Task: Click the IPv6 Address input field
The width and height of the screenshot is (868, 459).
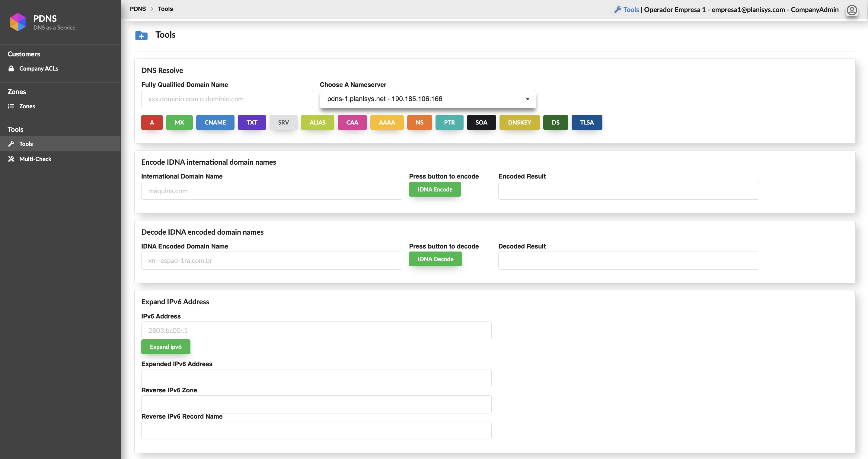Action: pyautogui.click(x=316, y=330)
